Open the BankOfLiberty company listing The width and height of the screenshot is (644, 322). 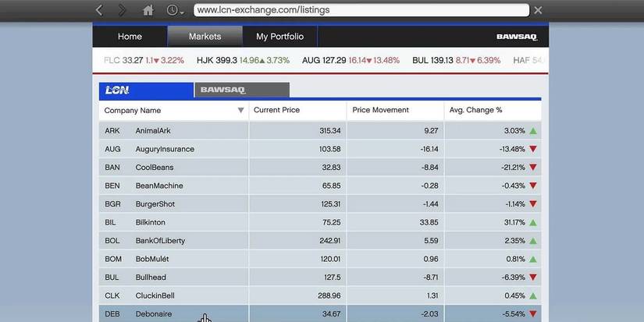click(320, 241)
